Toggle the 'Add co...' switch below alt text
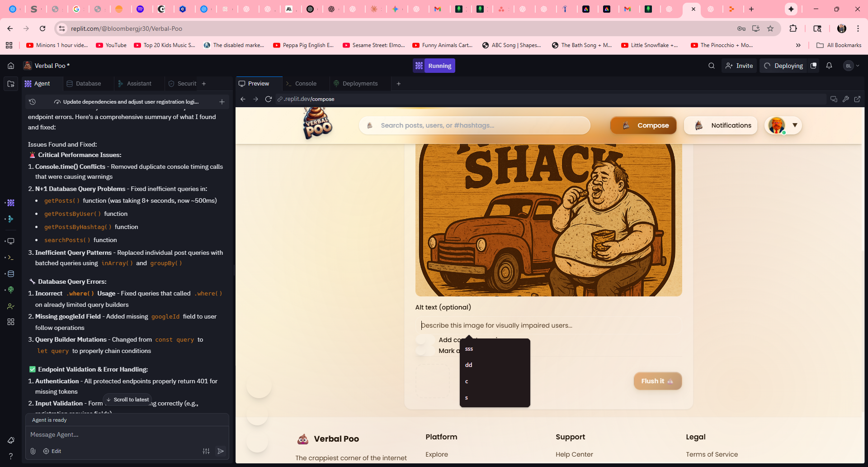868x467 pixels. [x=425, y=340]
